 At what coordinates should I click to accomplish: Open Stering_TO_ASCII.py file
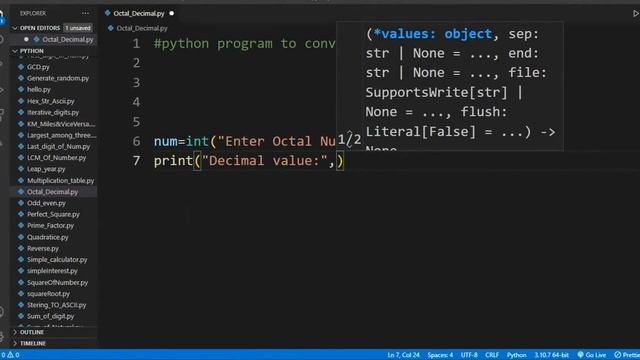tap(56, 305)
